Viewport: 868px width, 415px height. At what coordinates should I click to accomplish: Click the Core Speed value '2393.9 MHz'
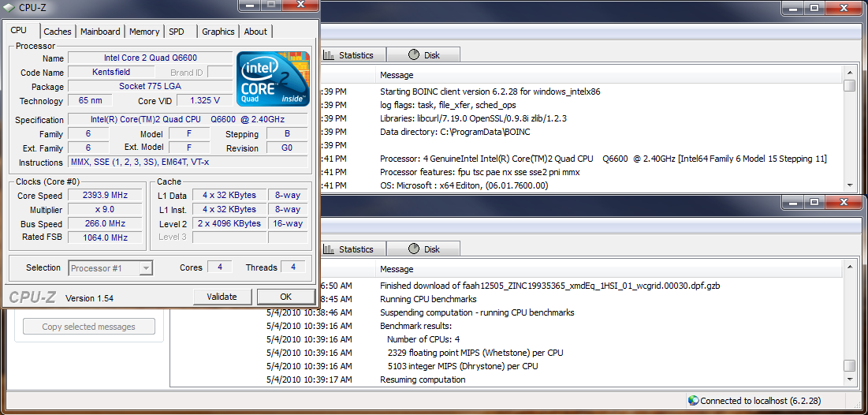click(105, 195)
